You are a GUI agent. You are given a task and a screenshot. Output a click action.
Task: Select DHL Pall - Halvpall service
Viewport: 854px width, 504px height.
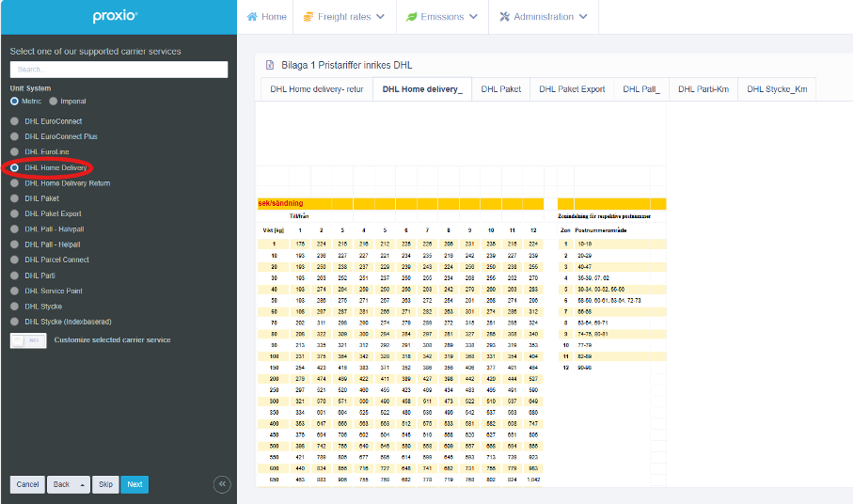tap(15, 229)
